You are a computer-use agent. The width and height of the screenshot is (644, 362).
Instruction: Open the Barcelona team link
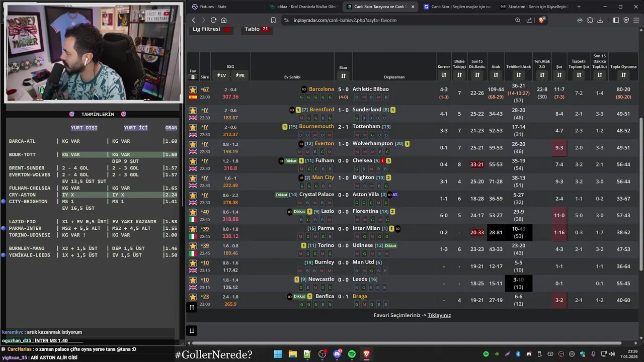coord(321,89)
